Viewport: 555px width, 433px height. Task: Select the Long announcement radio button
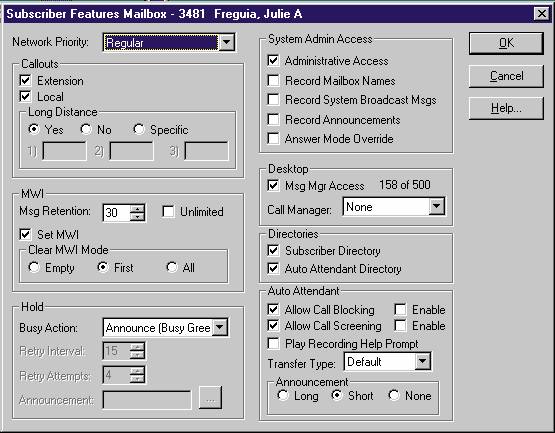pyautogui.click(x=283, y=395)
